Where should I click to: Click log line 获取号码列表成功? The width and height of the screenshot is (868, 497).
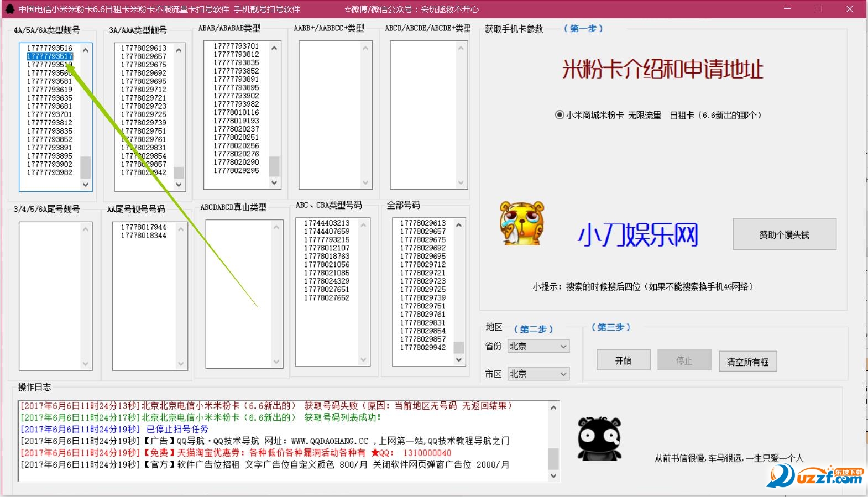[201, 417]
